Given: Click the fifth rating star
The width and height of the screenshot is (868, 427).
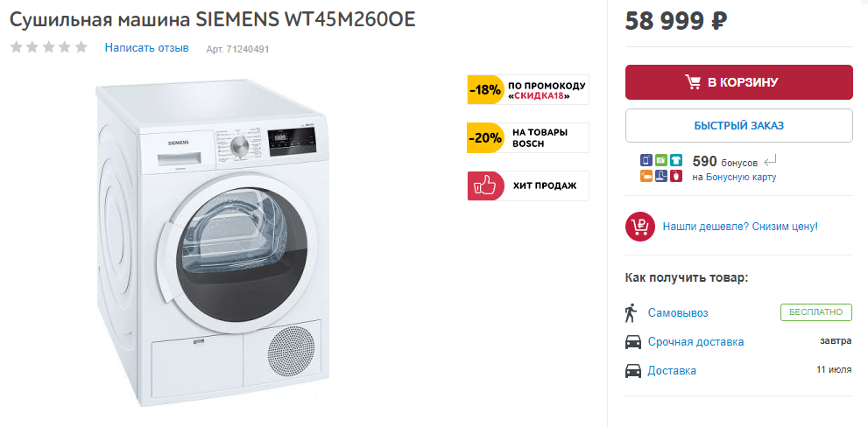Looking at the screenshot, I should pos(81,47).
